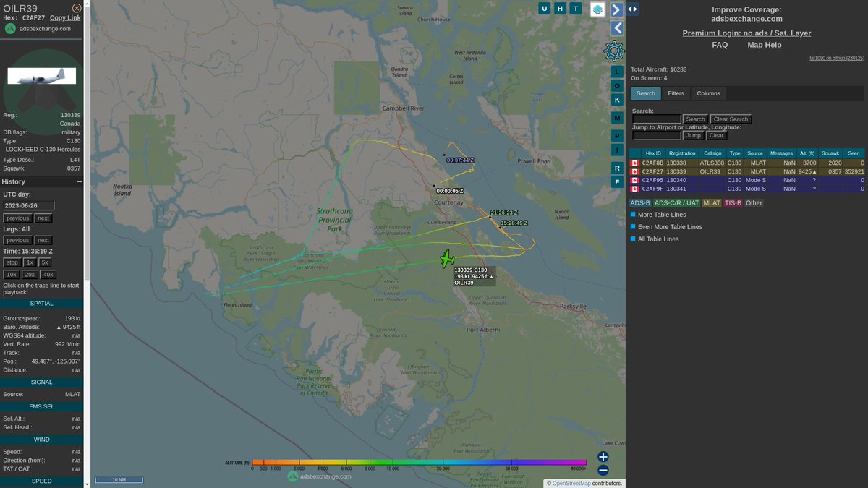Click the adsbexchange logo in left panel
Viewport: 868px width, 488px height.
coord(10,28)
